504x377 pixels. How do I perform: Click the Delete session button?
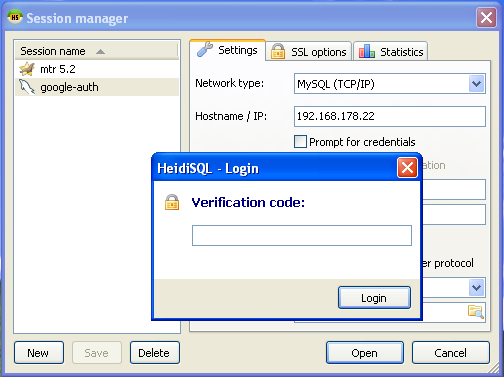(155, 353)
